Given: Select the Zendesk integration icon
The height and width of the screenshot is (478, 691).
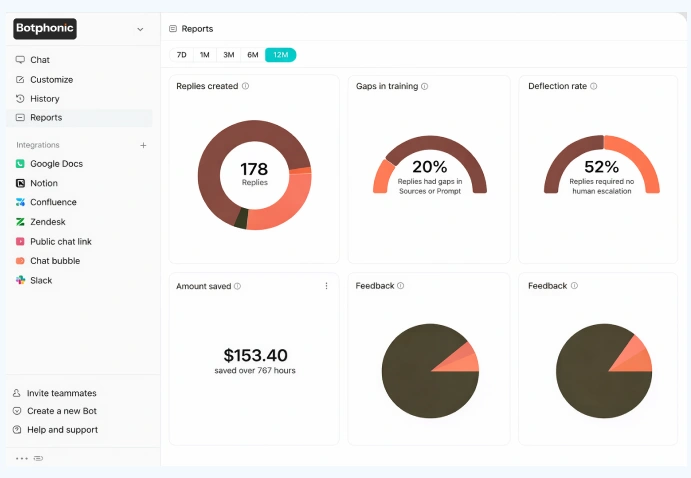Looking at the screenshot, I should [x=20, y=222].
